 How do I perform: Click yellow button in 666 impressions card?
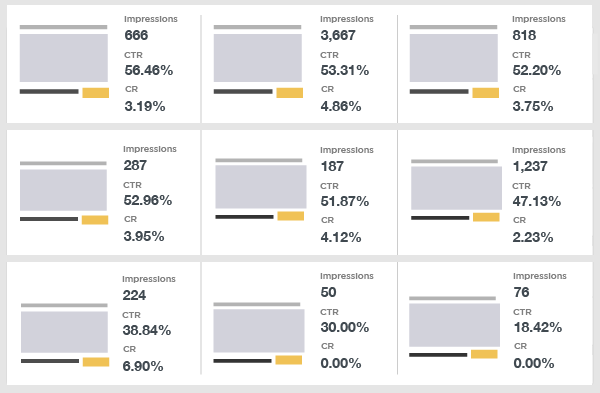[96, 93]
